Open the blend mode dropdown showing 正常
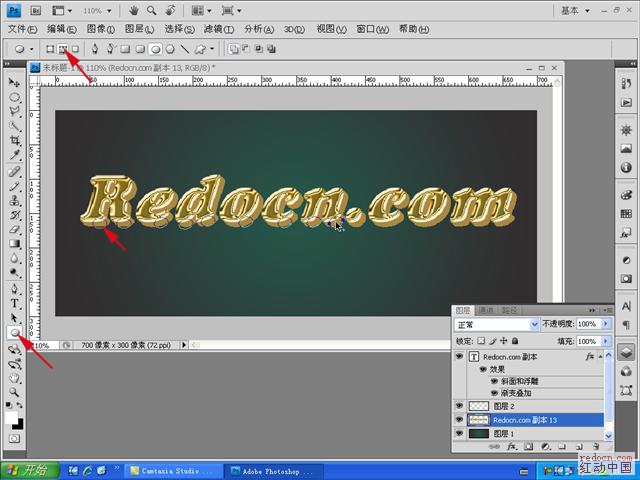 [497, 324]
